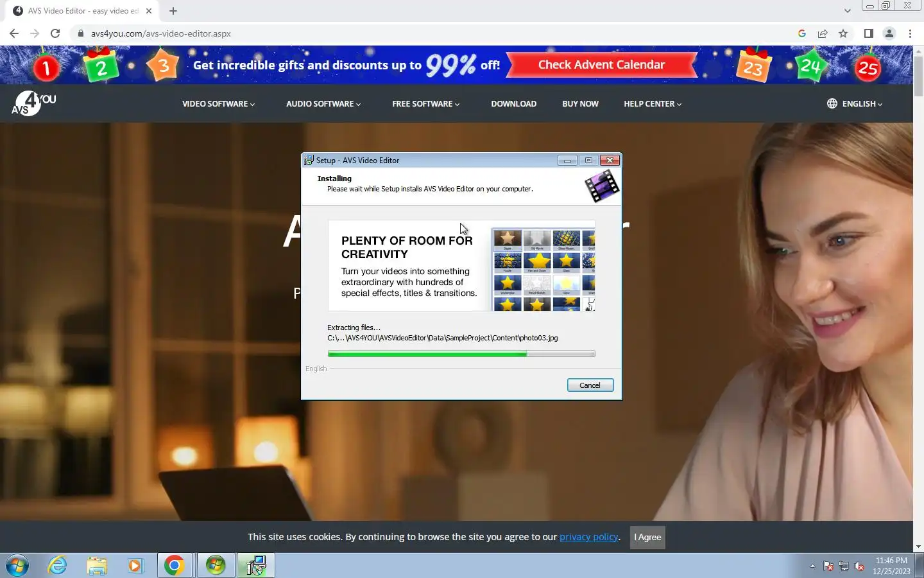The width and height of the screenshot is (924, 578).
Task: Expand the Free Software menu
Action: pyautogui.click(x=425, y=103)
